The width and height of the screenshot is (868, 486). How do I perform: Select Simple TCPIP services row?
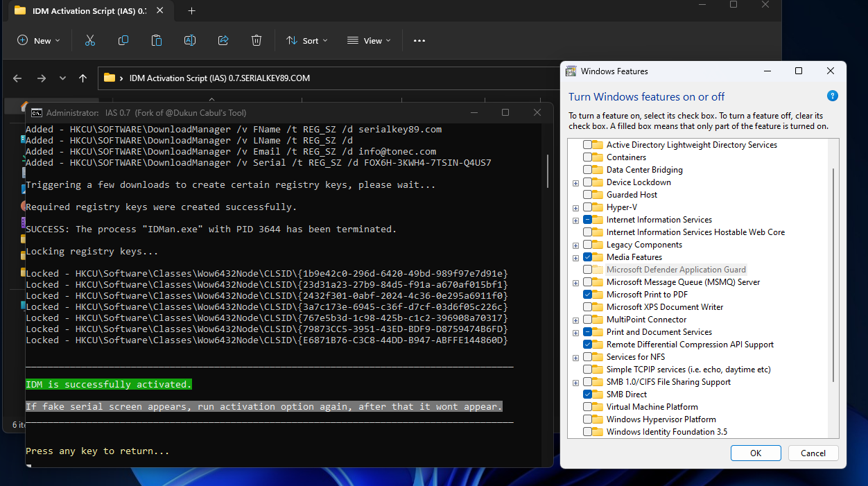(688, 370)
